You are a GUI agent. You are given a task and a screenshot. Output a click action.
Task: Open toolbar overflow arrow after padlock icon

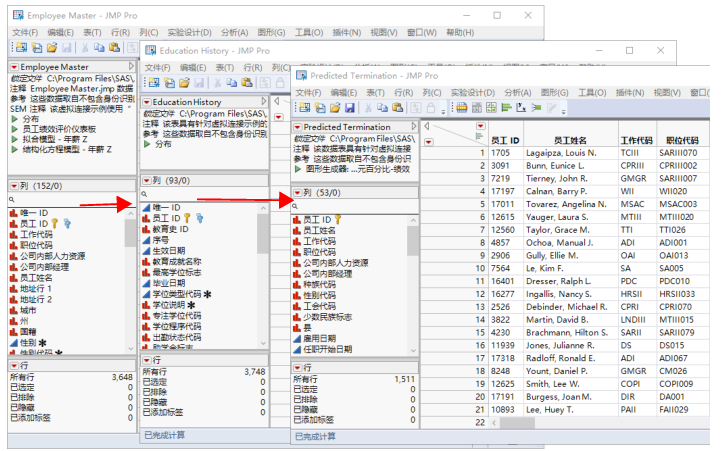(443, 112)
